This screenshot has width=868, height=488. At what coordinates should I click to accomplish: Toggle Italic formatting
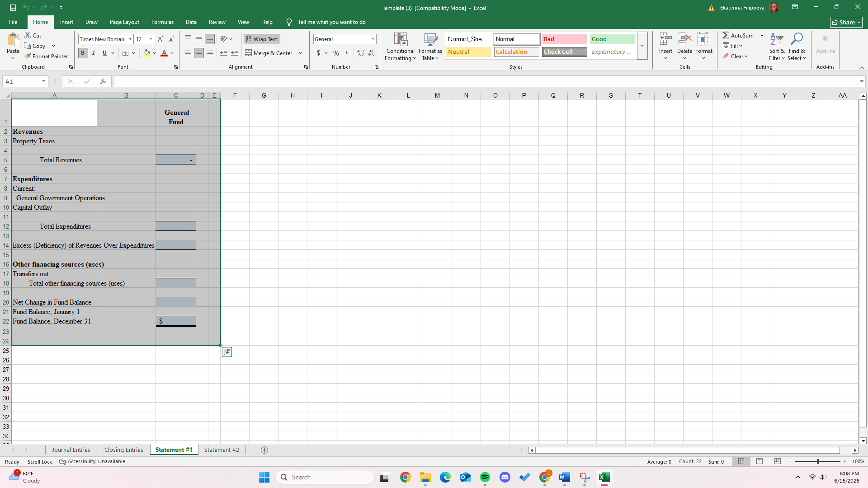94,53
